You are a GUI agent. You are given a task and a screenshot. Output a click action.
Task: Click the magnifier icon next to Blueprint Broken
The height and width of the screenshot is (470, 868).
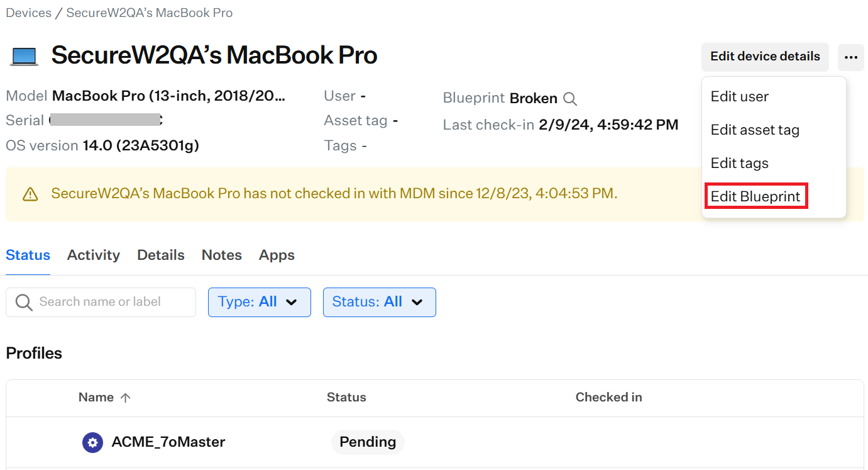570,99
